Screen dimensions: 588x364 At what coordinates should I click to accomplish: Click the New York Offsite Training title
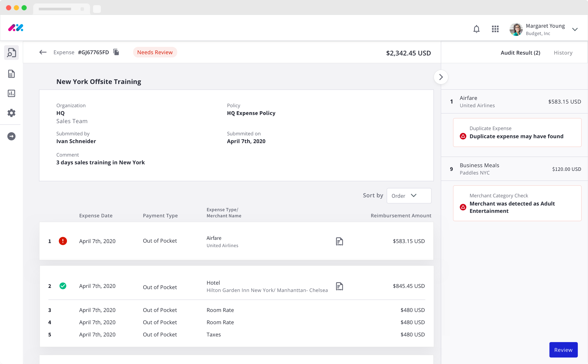tap(99, 82)
